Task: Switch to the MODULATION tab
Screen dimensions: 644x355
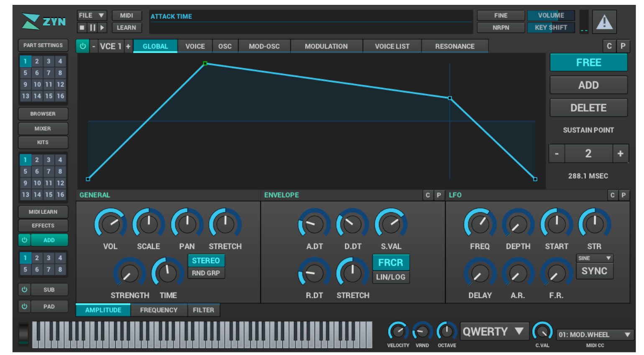Action: (326, 46)
